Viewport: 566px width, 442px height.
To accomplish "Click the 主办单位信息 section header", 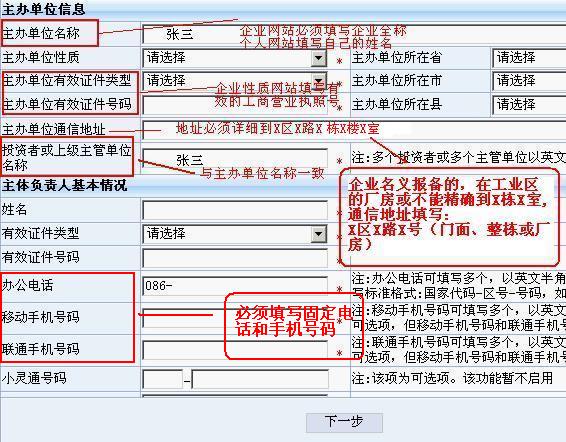I will point(43,9).
